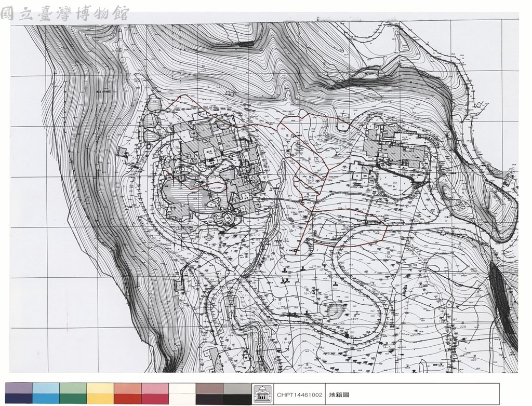Click the 國立臺灣博物館 watermark text
The height and width of the screenshot is (406, 532).
coord(65,14)
